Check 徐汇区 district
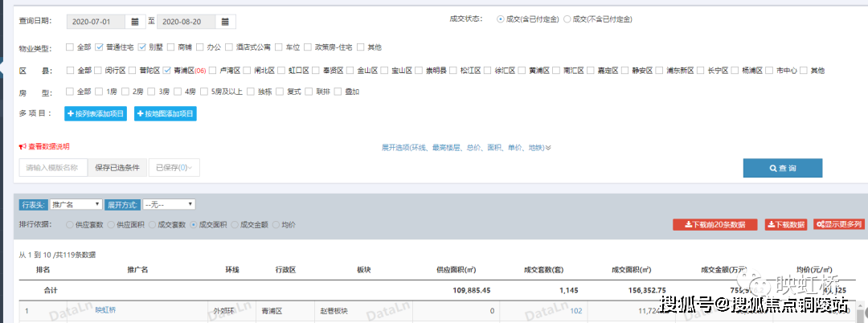Image resolution: width=868 pixels, height=323 pixels. [488, 70]
